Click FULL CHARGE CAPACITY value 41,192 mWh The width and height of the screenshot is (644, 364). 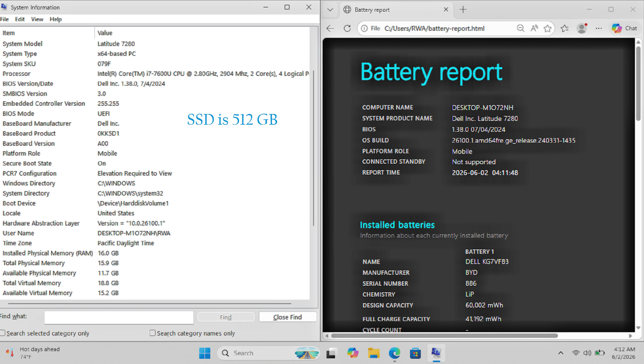483,319
